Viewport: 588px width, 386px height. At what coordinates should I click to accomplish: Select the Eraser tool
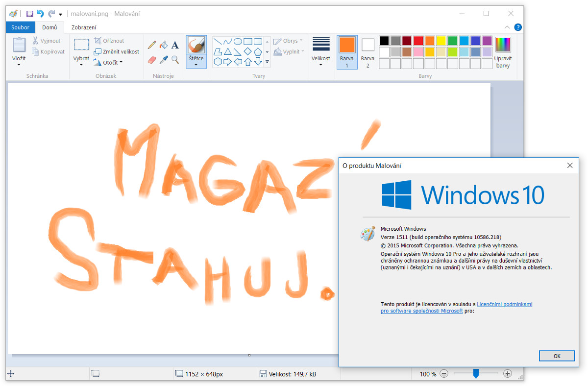tap(152, 60)
